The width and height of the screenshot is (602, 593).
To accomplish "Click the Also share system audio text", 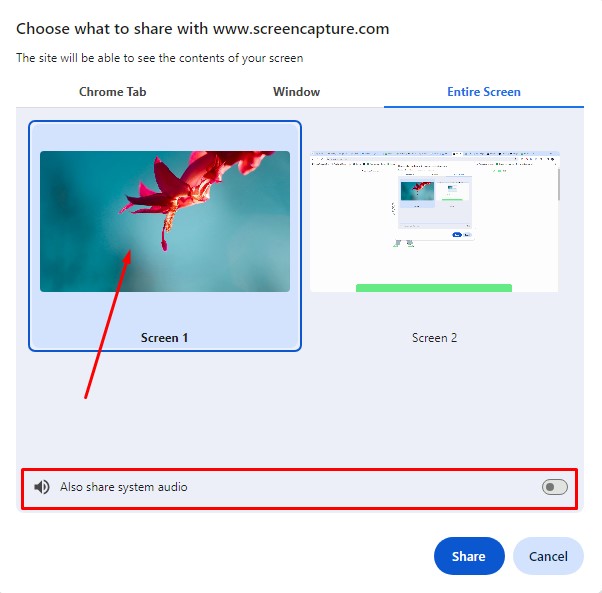I will (124, 487).
